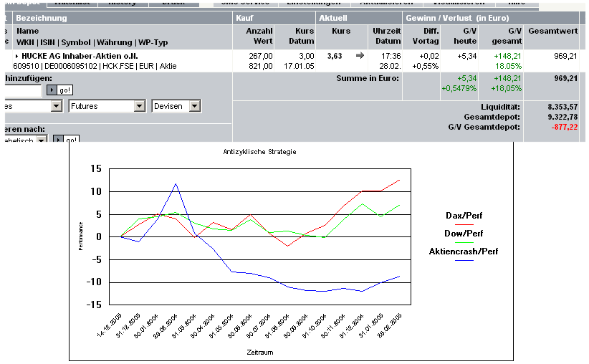Click the blue line's peak on the chart

click(x=176, y=183)
